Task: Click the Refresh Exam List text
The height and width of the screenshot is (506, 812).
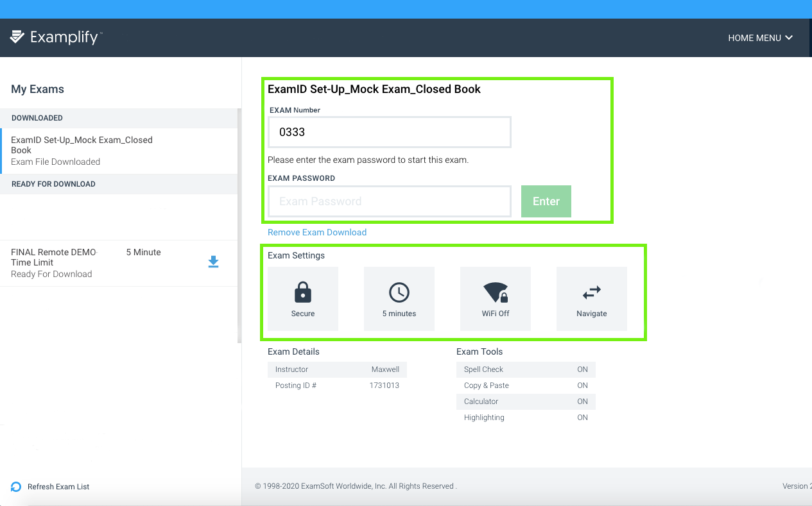Action: 58,487
